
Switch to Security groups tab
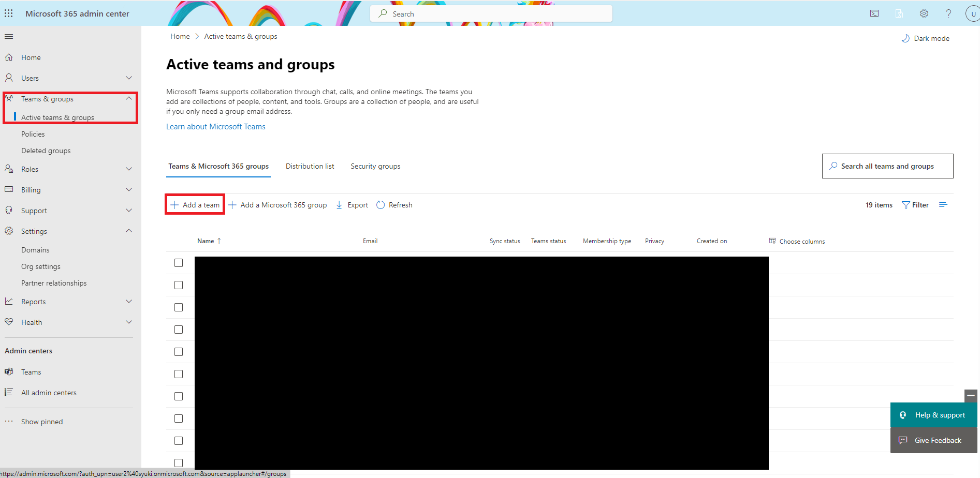pyautogui.click(x=375, y=166)
